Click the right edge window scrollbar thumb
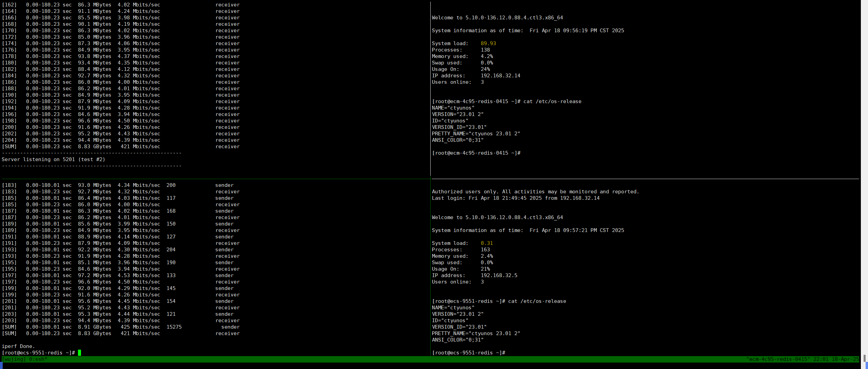Image resolution: width=868 pixels, height=369 pixels. pyautogui.click(x=864, y=358)
